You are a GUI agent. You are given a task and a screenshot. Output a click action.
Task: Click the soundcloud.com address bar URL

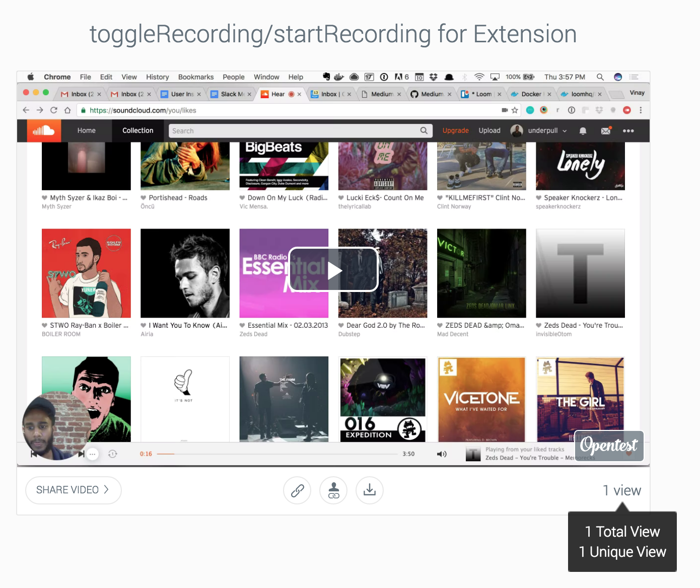point(143,110)
